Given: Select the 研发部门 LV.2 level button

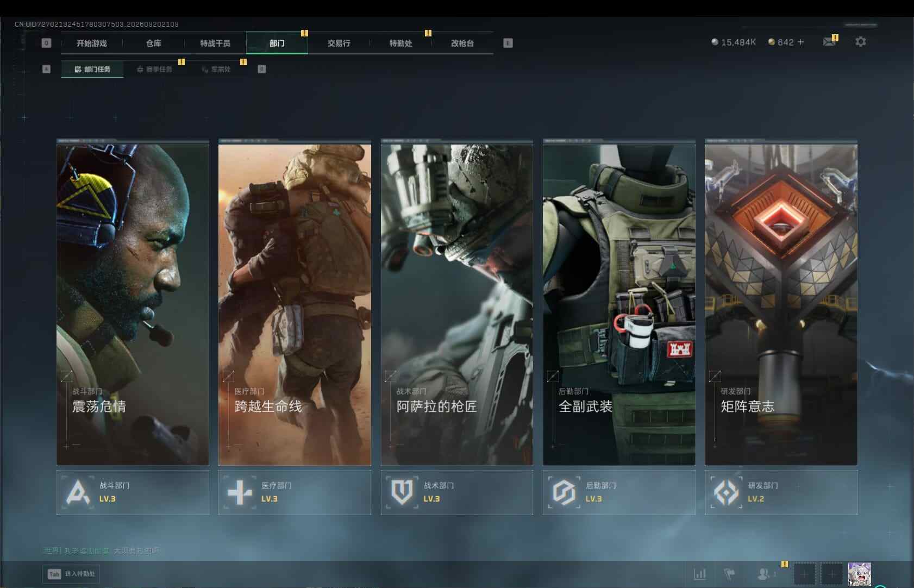Looking at the screenshot, I should [781, 492].
